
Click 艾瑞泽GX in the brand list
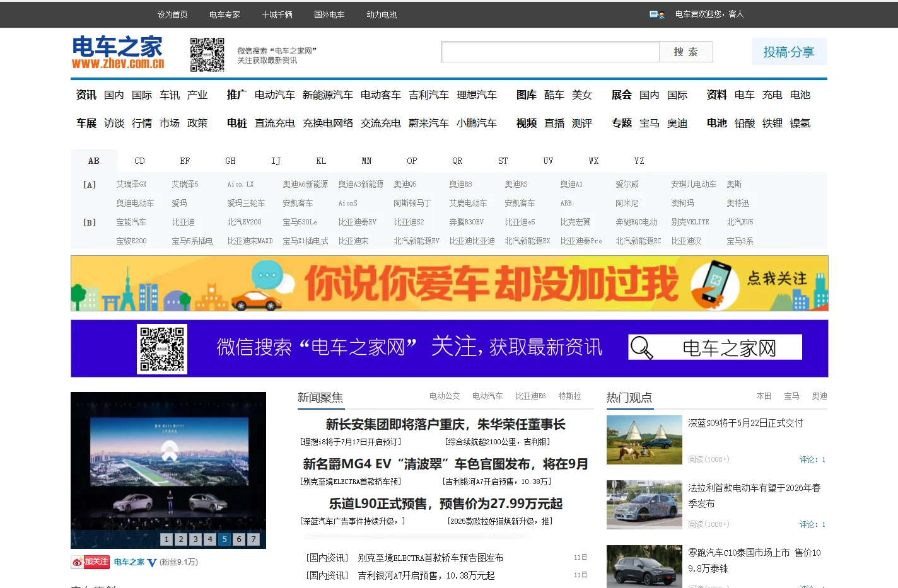point(131,184)
